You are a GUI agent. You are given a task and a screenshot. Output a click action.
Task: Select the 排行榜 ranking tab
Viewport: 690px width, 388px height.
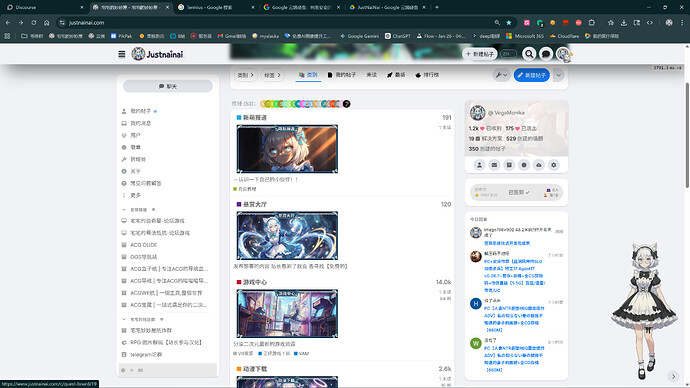coord(427,75)
